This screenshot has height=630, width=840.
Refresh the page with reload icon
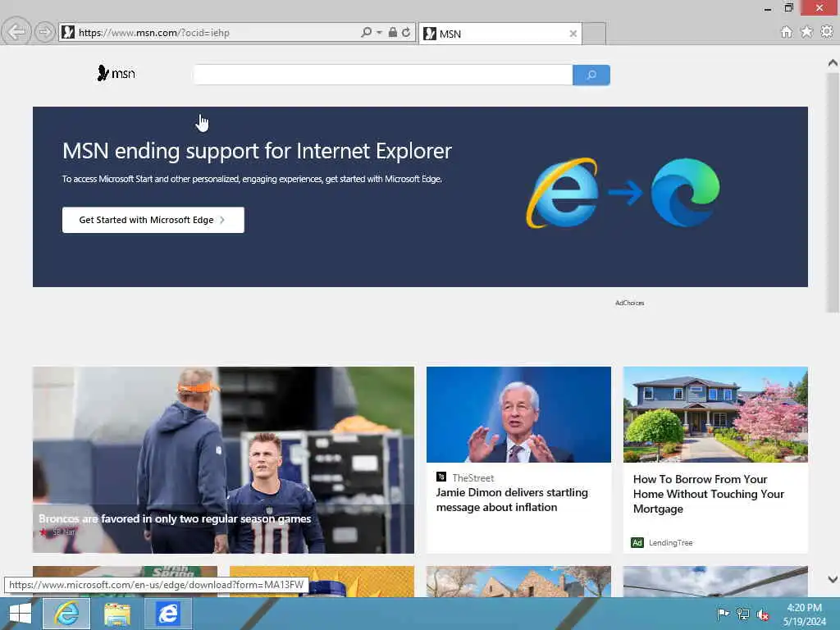407,32
